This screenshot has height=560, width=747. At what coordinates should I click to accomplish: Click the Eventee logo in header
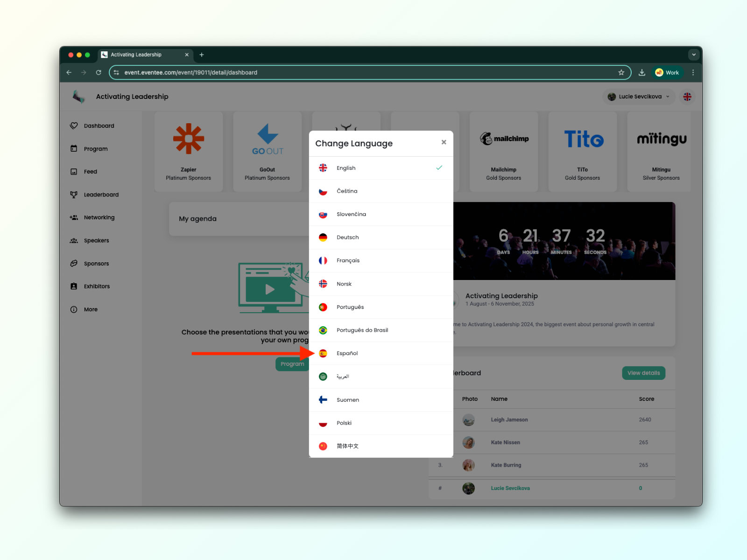[78, 97]
